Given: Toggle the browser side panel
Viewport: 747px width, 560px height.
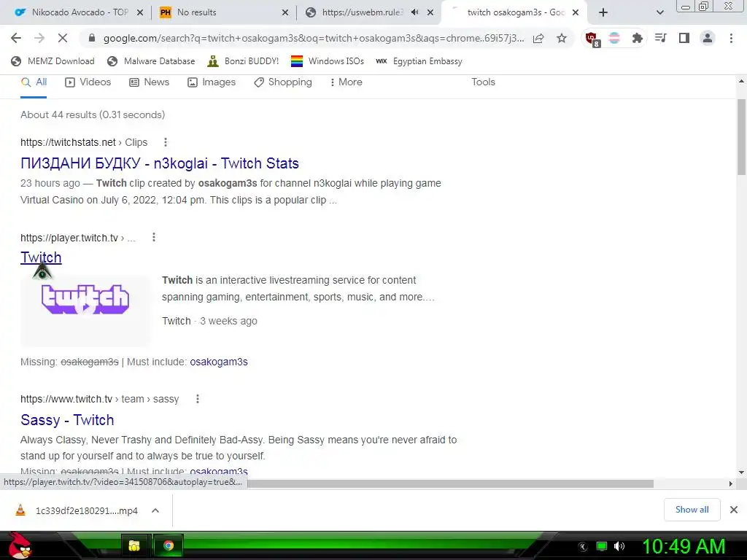Looking at the screenshot, I should 684,38.
